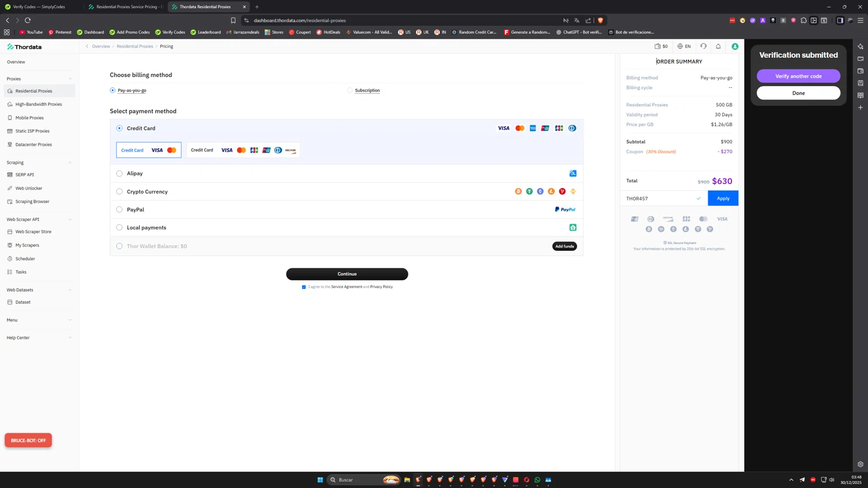
Task: Collapse Web Scraper API section
Action: coord(70,220)
